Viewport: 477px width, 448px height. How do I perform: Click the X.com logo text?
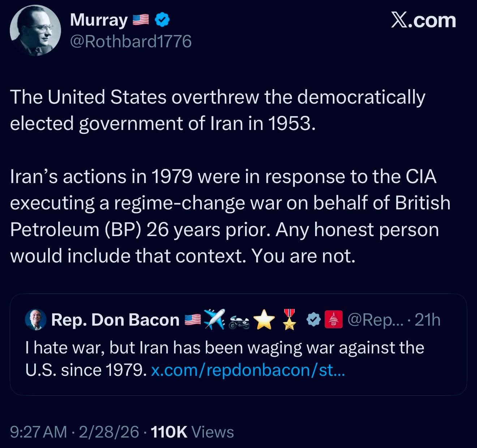click(x=424, y=20)
